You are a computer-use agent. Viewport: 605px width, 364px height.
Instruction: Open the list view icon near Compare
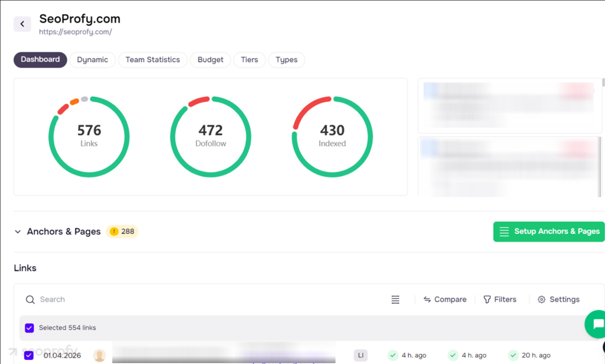(395, 299)
